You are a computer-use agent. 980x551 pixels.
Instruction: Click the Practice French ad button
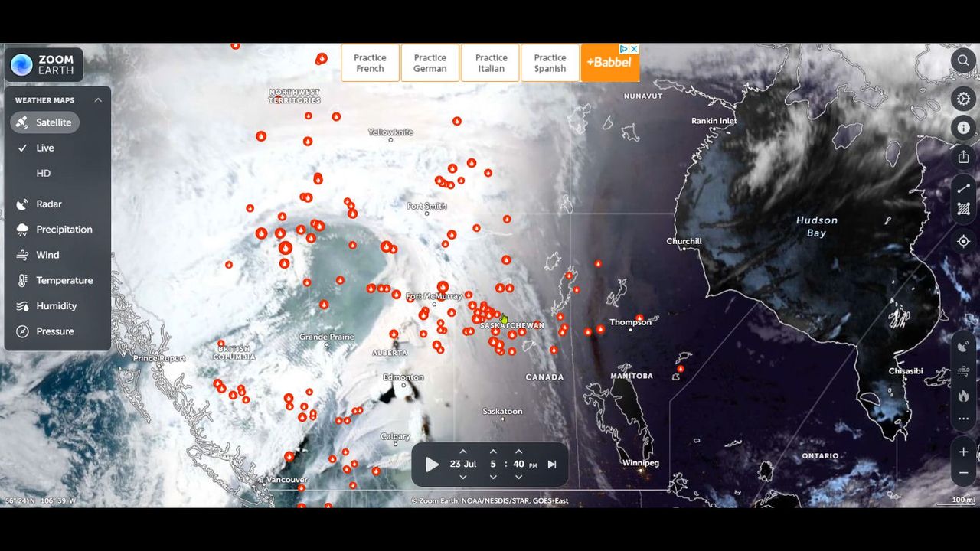(x=370, y=63)
